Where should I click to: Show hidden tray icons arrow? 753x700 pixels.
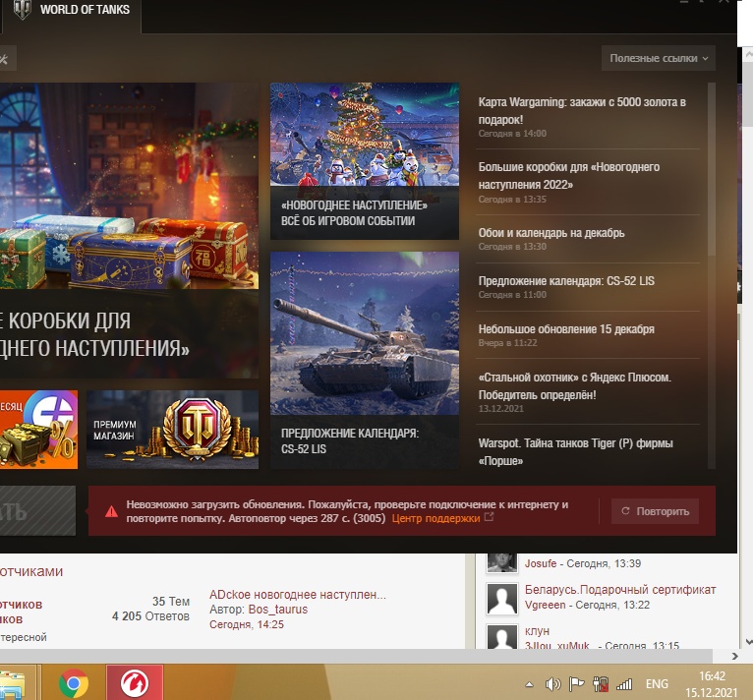(x=531, y=684)
